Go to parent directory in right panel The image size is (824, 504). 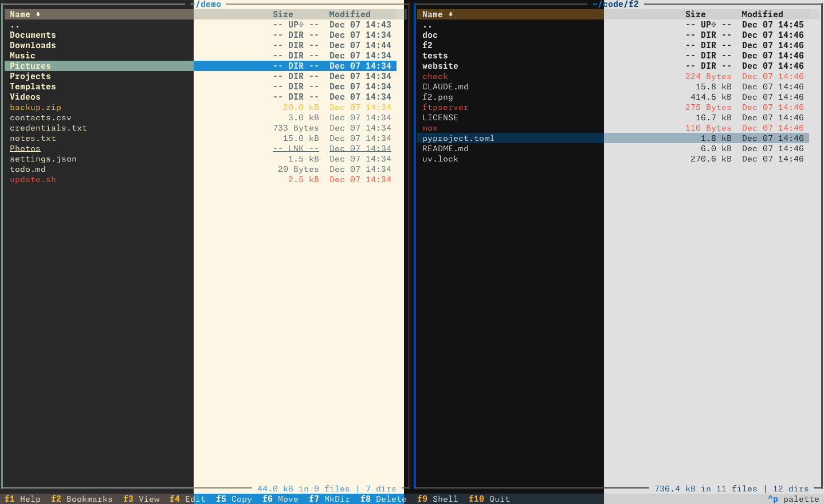[x=427, y=25]
